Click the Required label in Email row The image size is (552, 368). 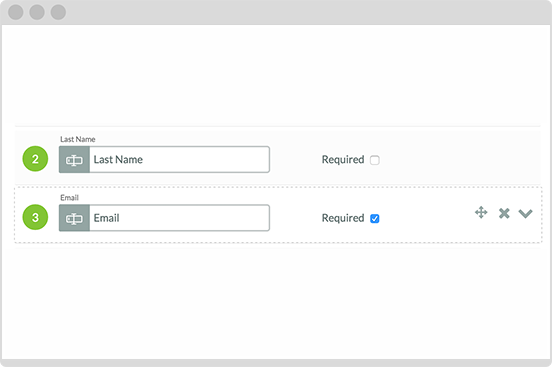[x=343, y=218]
